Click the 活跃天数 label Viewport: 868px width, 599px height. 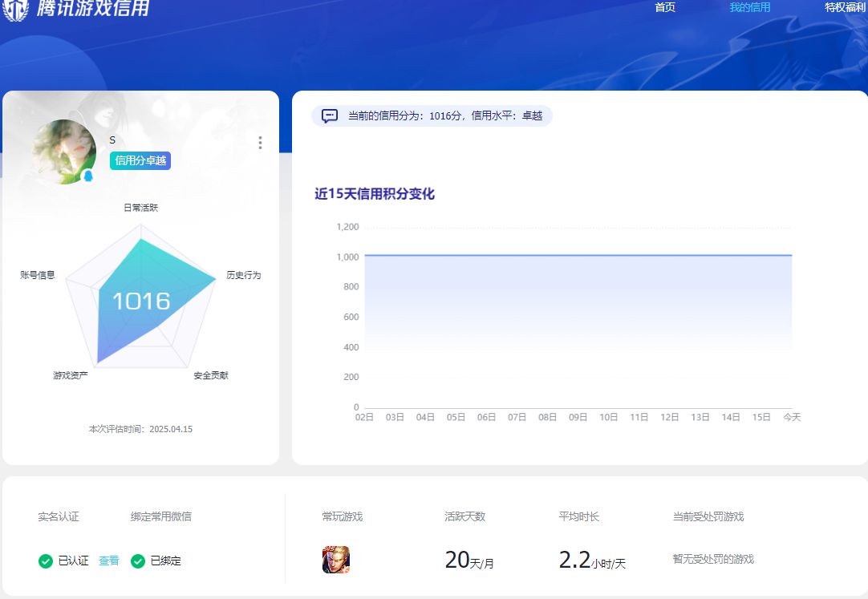pos(465,516)
